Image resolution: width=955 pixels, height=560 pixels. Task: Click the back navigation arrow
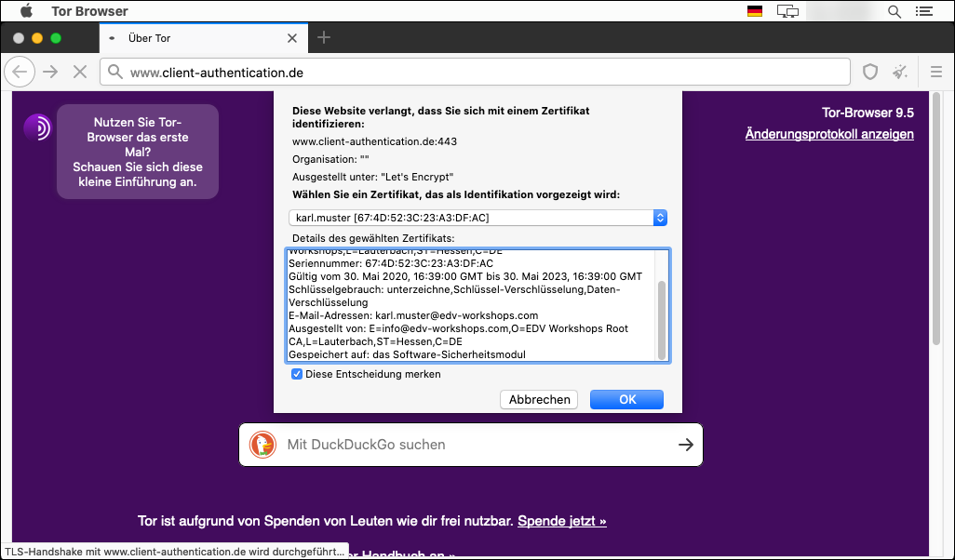pos(20,72)
